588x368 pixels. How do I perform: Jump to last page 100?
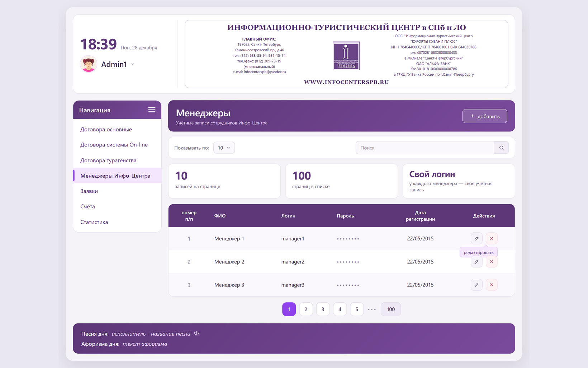pos(391,309)
